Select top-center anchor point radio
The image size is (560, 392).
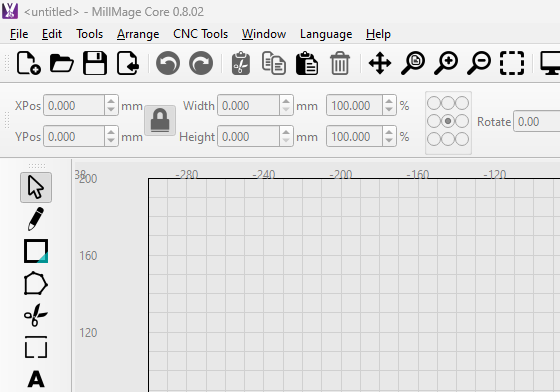448,103
